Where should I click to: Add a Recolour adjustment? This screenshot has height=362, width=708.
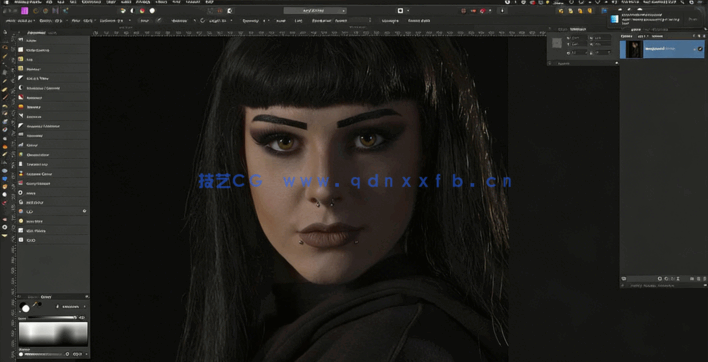pyautogui.click(x=53, y=69)
